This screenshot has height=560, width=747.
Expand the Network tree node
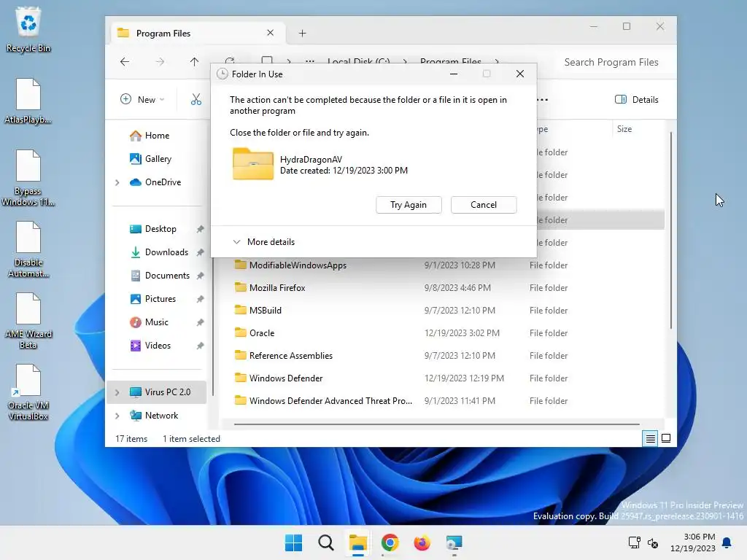[x=117, y=416]
